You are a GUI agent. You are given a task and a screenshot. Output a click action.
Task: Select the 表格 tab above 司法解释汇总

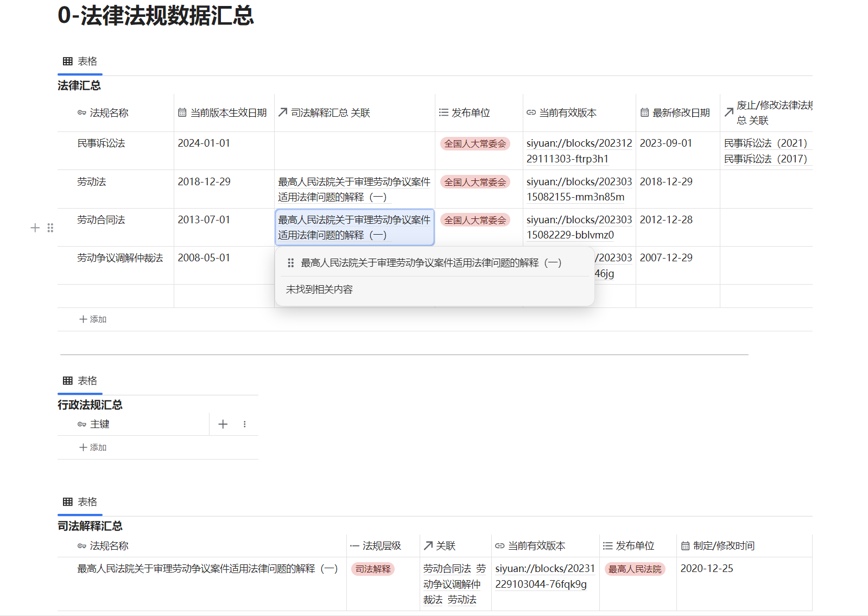tap(80, 502)
